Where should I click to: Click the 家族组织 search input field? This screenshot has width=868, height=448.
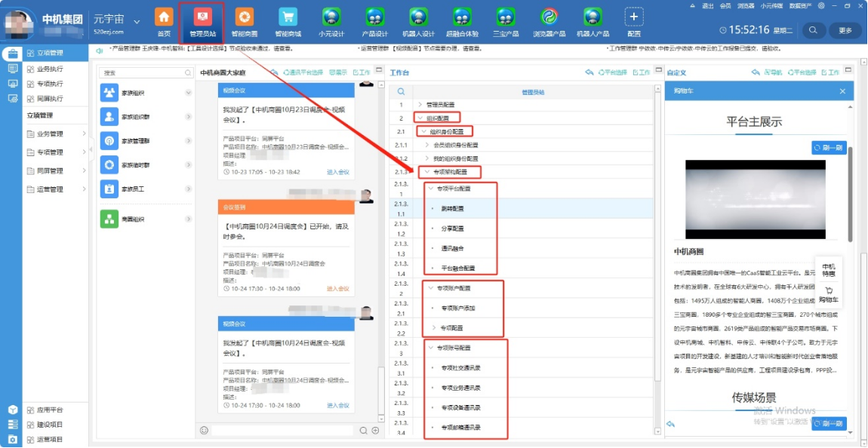click(146, 72)
